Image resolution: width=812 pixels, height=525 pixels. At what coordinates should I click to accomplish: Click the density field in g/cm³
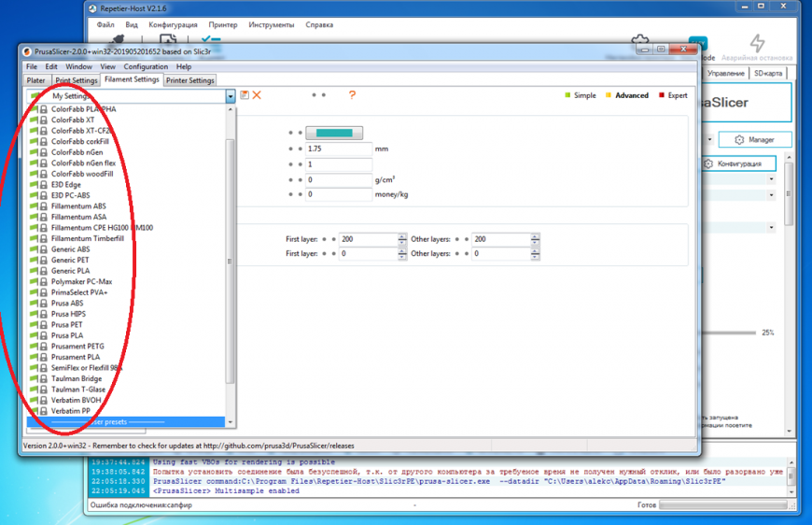(339, 180)
